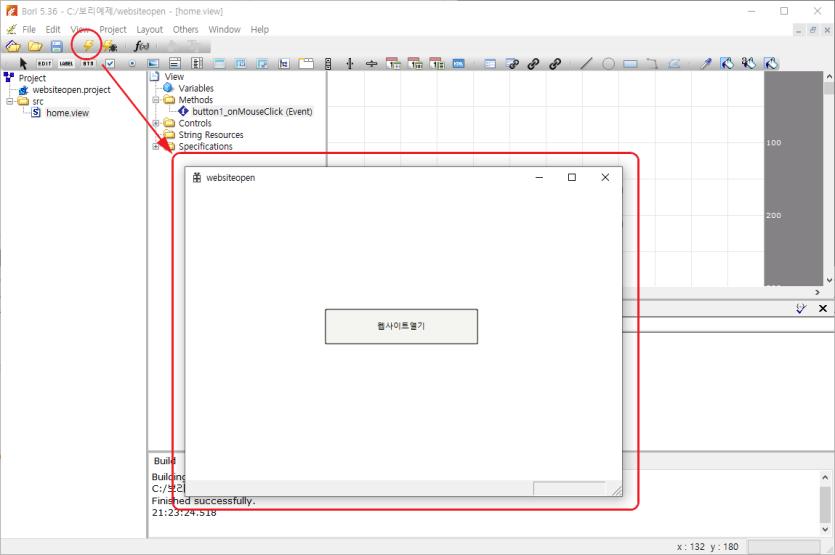Pick the radio button control tool
The width and height of the screenshot is (835, 555).
click(x=132, y=63)
